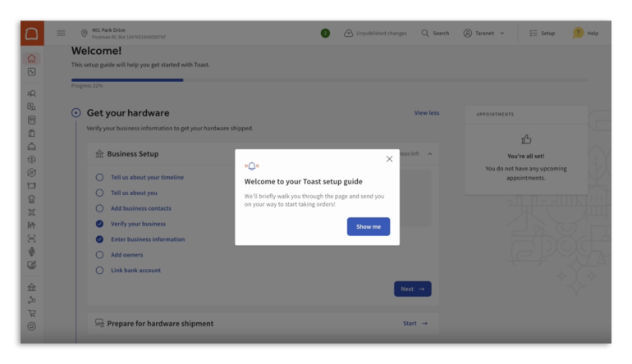Open the Setup checklist menu item

tap(542, 34)
